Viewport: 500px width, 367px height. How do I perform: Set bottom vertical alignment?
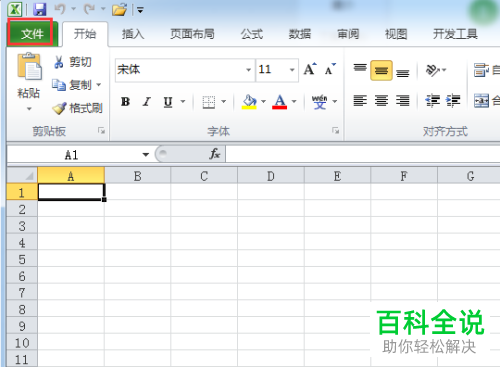point(402,72)
